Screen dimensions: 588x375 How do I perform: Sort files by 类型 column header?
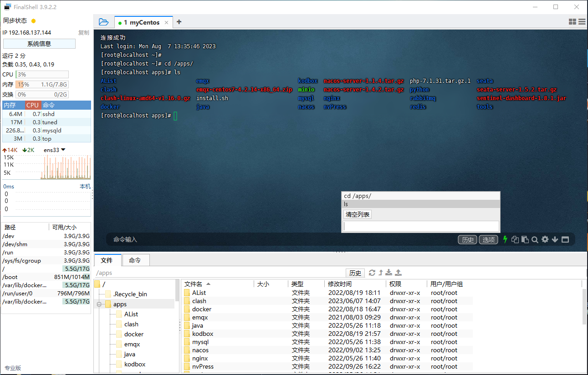pos(306,284)
